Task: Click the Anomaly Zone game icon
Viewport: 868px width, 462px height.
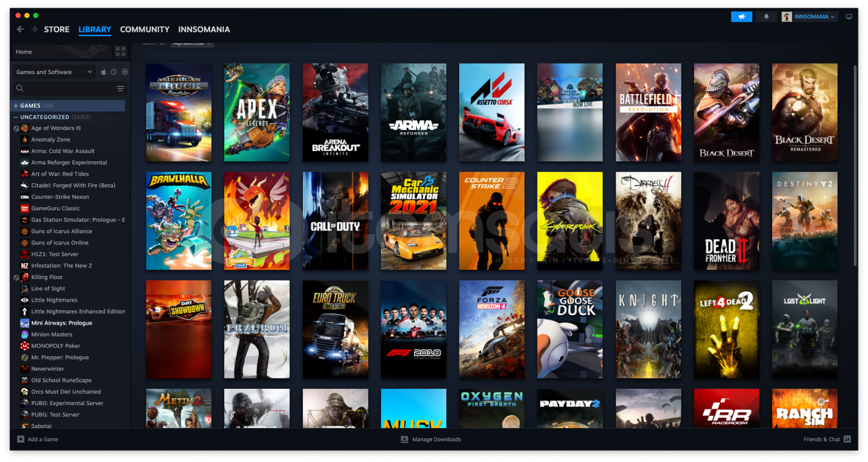Action: (x=25, y=140)
